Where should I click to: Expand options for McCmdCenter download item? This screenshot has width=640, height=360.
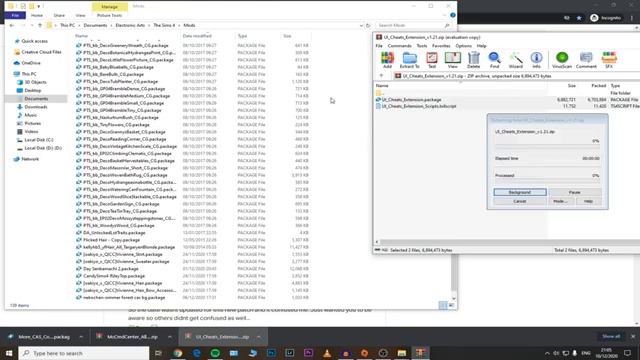pos(170,337)
